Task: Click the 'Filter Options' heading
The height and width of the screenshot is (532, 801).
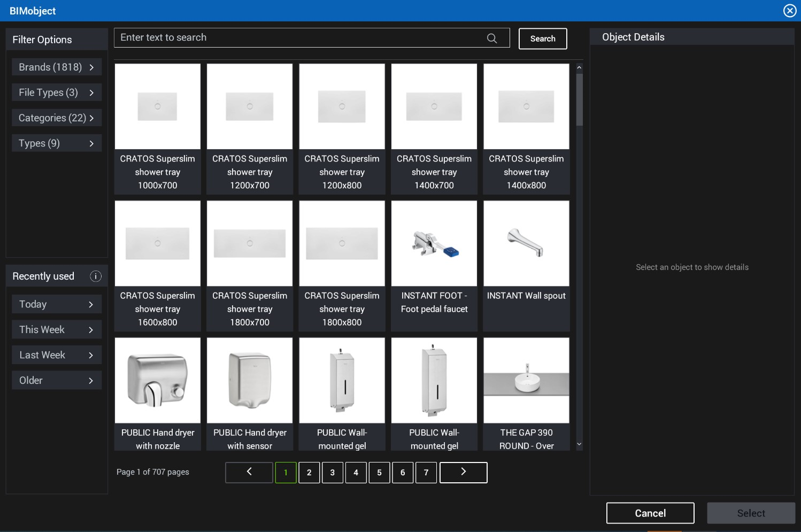Action: tap(42, 40)
